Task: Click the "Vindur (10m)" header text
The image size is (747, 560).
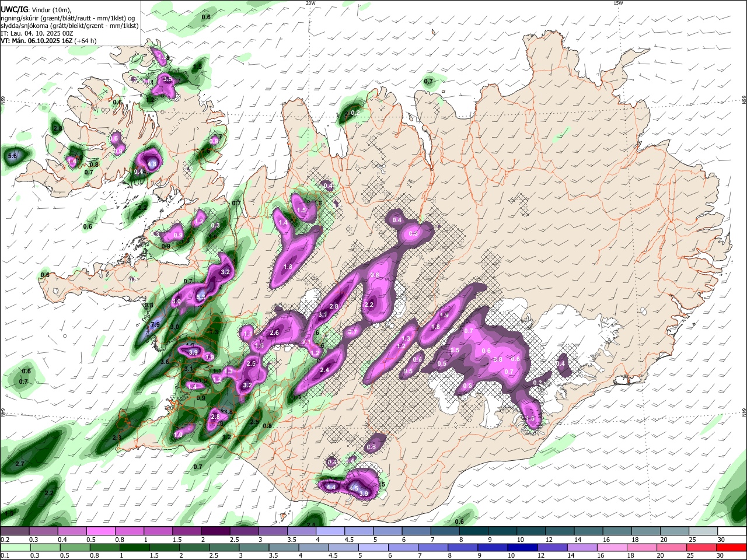Action: pos(53,9)
